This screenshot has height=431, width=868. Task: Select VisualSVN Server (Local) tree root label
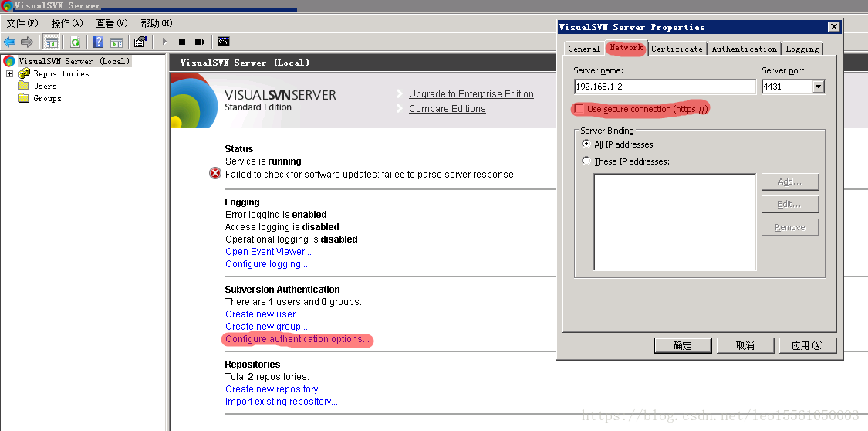[x=74, y=61]
